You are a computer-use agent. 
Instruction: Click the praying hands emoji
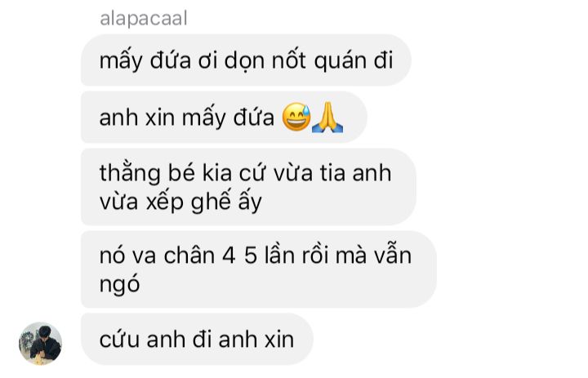[x=327, y=117]
